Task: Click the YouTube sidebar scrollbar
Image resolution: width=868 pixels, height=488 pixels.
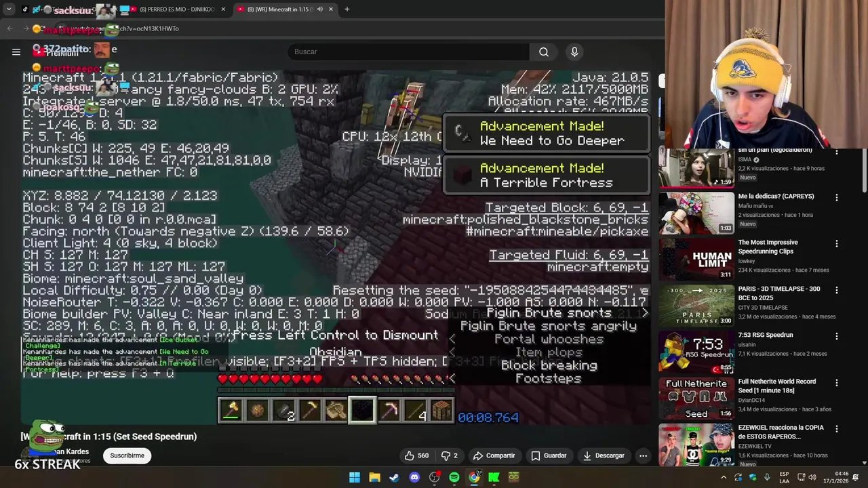Action: coord(864,169)
